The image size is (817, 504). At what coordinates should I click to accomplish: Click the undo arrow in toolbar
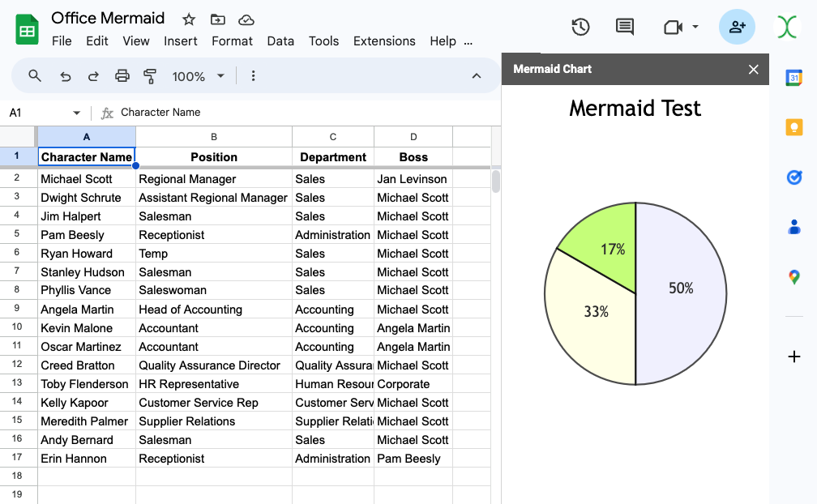click(x=66, y=76)
